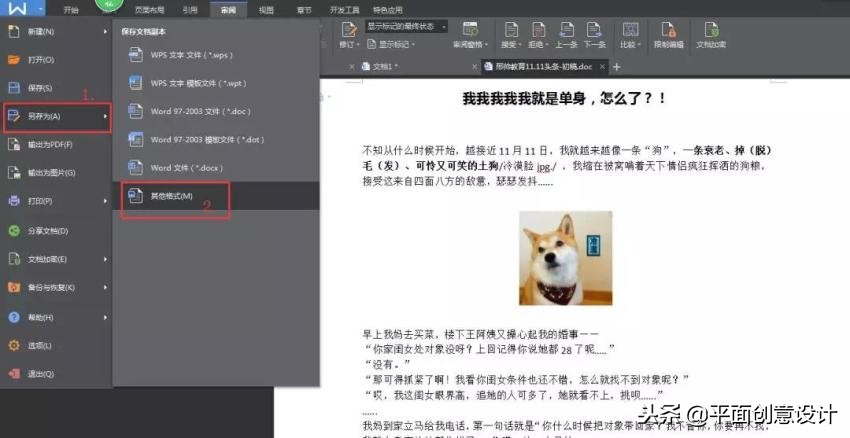The height and width of the screenshot is (438, 850).
Task: Open 备份与恢复(K) menu entry
Action: [x=56, y=287]
